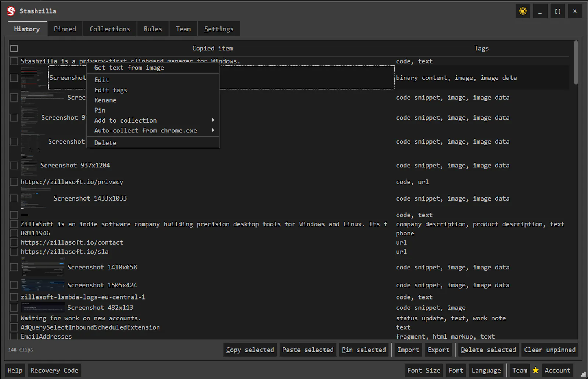The image size is (588, 379).
Task: Open the Settings tab
Action: (219, 29)
